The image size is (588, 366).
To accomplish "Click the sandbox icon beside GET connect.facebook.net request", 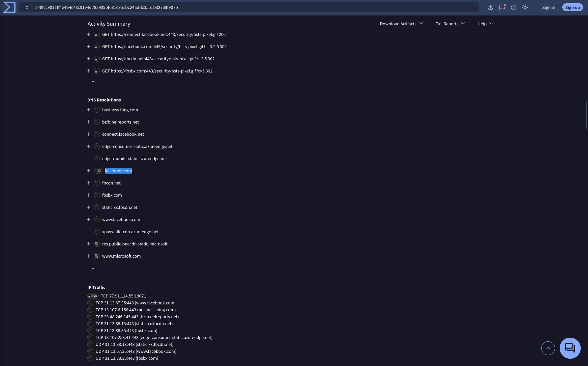I will coord(97,34).
